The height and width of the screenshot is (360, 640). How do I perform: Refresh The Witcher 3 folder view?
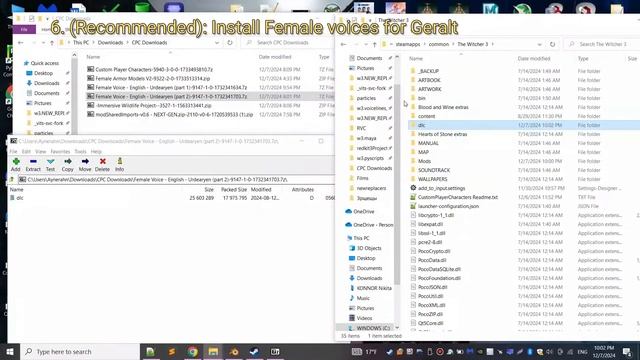click(x=552, y=44)
